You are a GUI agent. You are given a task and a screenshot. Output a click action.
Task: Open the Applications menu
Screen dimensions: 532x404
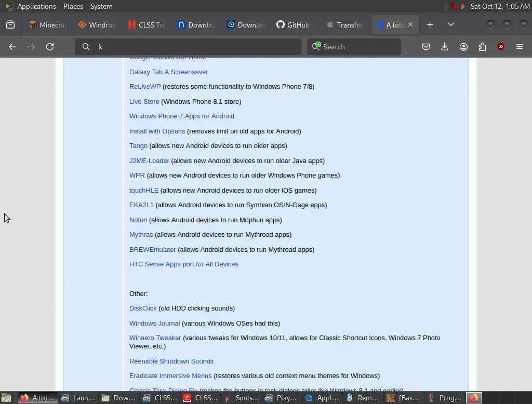click(x=37, y=6)
